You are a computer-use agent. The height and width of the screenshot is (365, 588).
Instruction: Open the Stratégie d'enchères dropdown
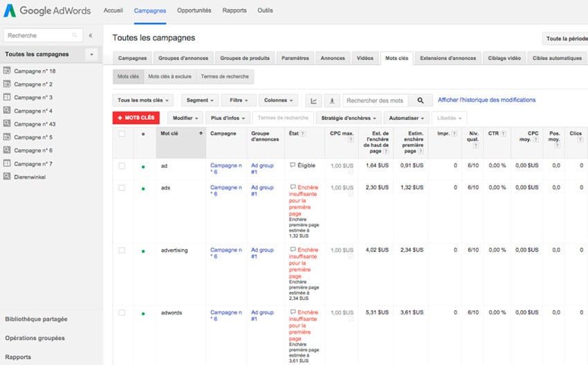pyautogui.click(x=349, y=118)
